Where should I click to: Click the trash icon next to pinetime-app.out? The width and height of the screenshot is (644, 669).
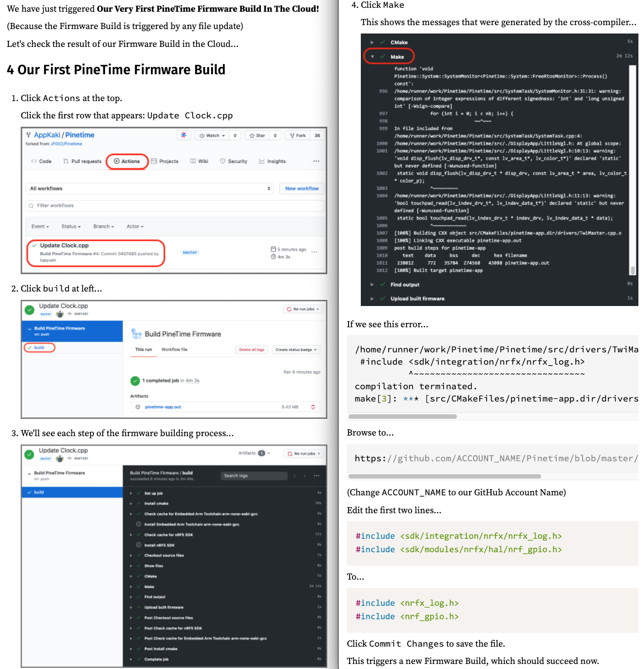[313, 407]
